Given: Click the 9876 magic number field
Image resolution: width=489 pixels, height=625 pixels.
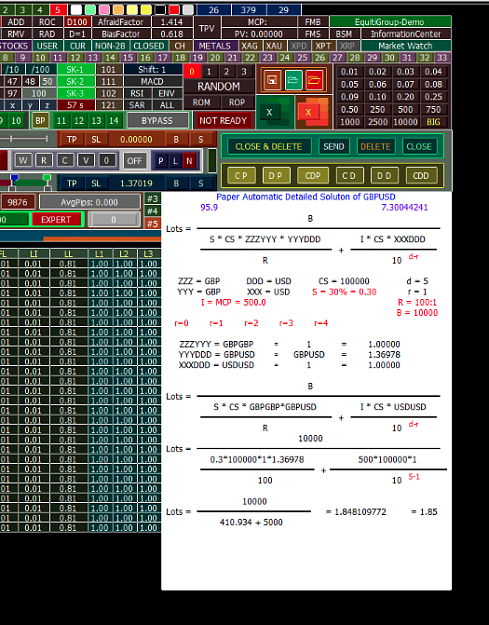Looking at the screenshot, I should coord(17,202).
